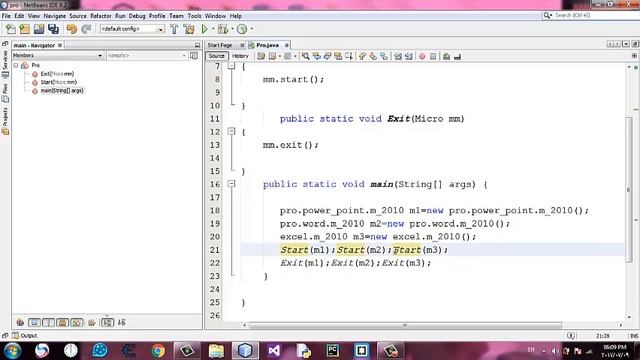Toggle Show Static Members filter in Navigator
The image size is (640, 360).
(49, 322)
